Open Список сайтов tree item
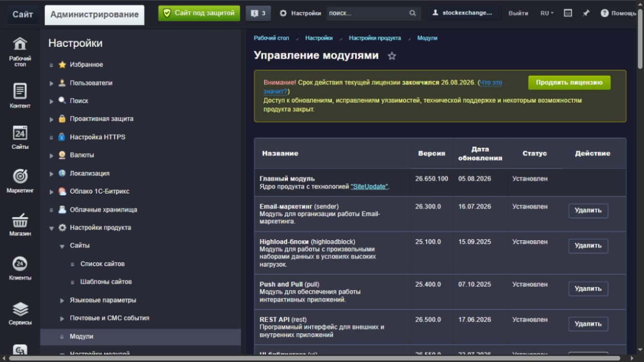This screenshot has height=362, width=644. [x=102, y=264]
